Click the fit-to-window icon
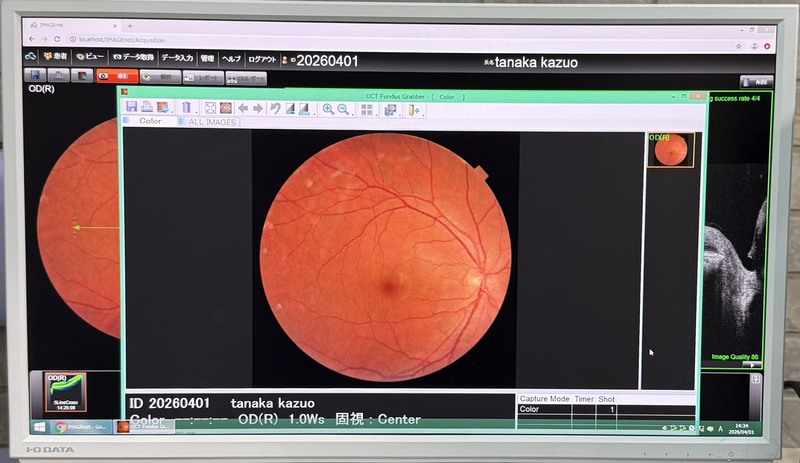This screenshot has width=800, height=463. pyautogui.click(x=210, y=108)
